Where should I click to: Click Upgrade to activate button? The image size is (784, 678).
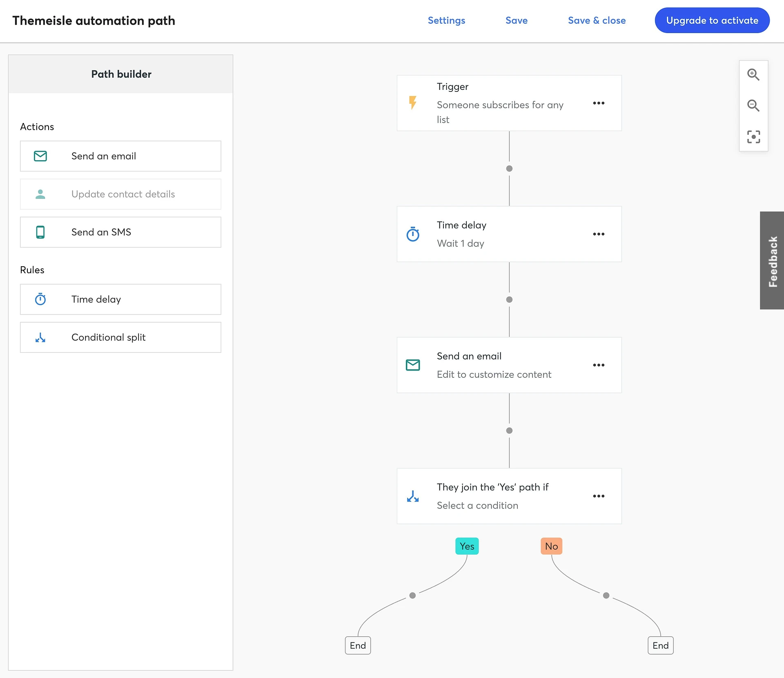tap(713, 21)
